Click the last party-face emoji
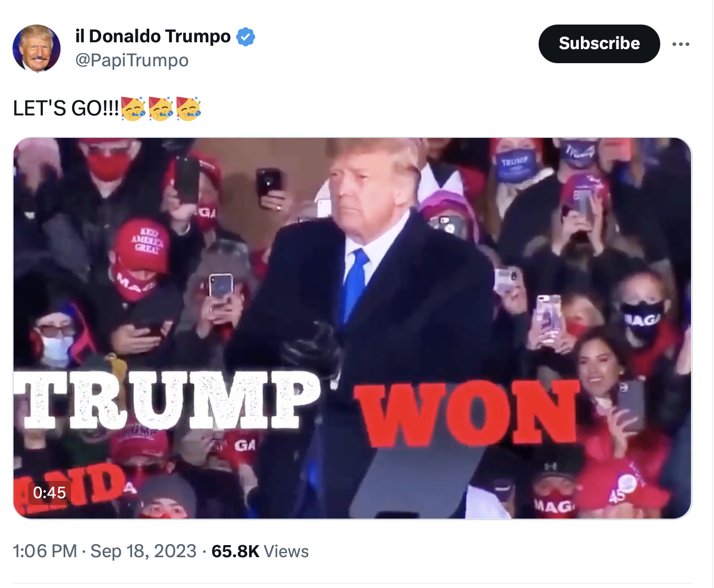 tap(188, 109)
